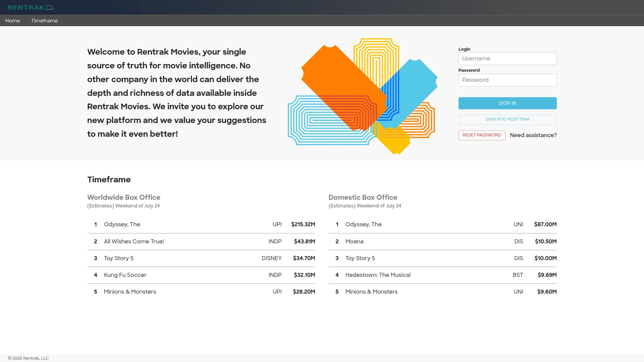Click the $28.20M gross value
Image resolution: width=644 pixels, height=362 pixels.
(x=304, y=292)
